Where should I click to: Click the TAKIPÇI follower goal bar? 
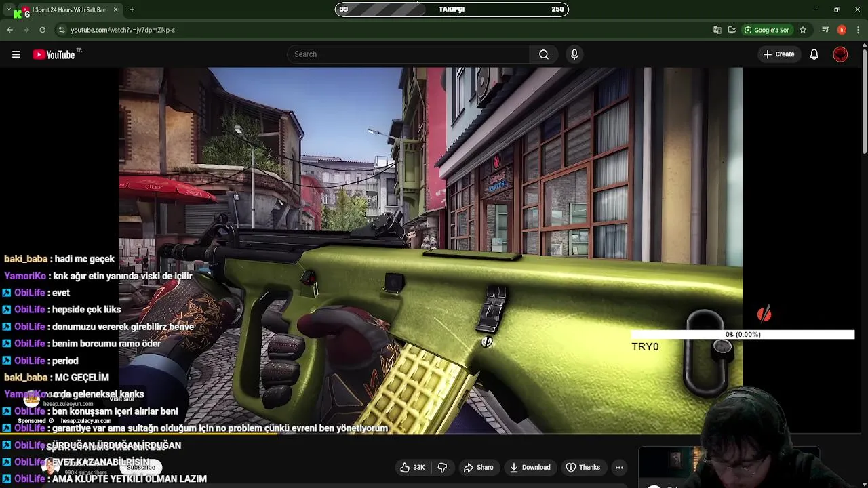pos(452,9)
